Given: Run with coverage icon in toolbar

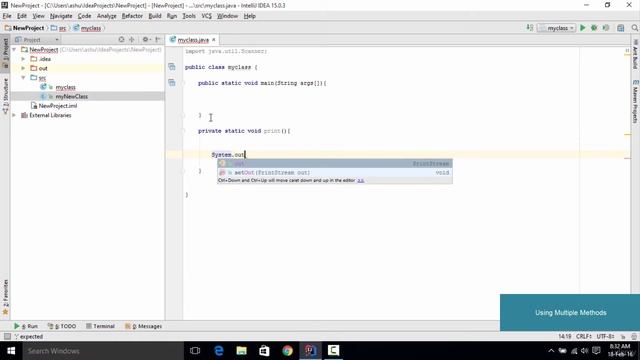Looking at the screenshot, I should [x=606, y=28].
